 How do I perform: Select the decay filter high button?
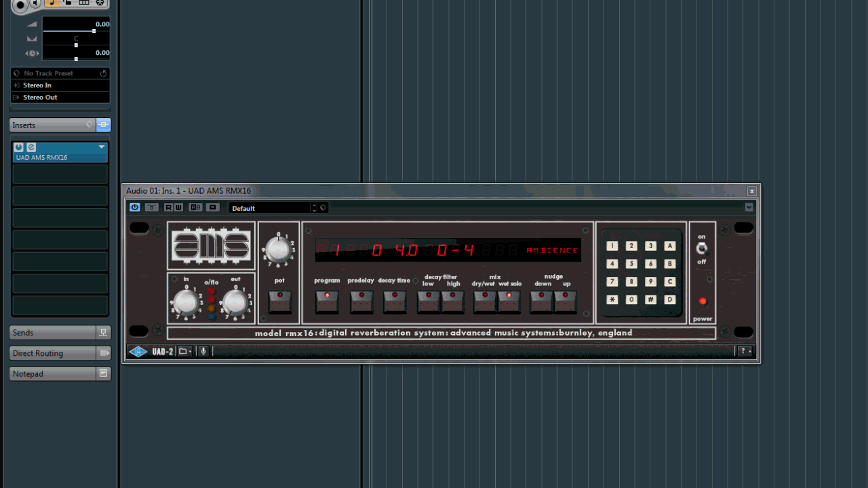coord(453,302)
